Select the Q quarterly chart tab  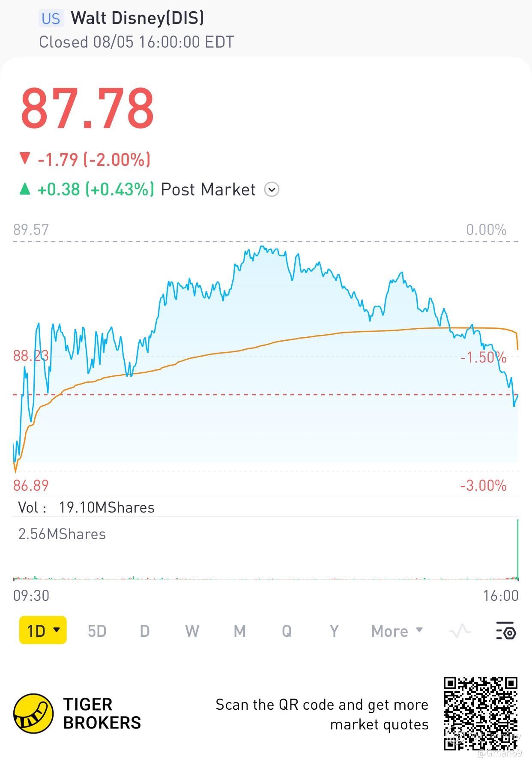(x=287, y=631)
